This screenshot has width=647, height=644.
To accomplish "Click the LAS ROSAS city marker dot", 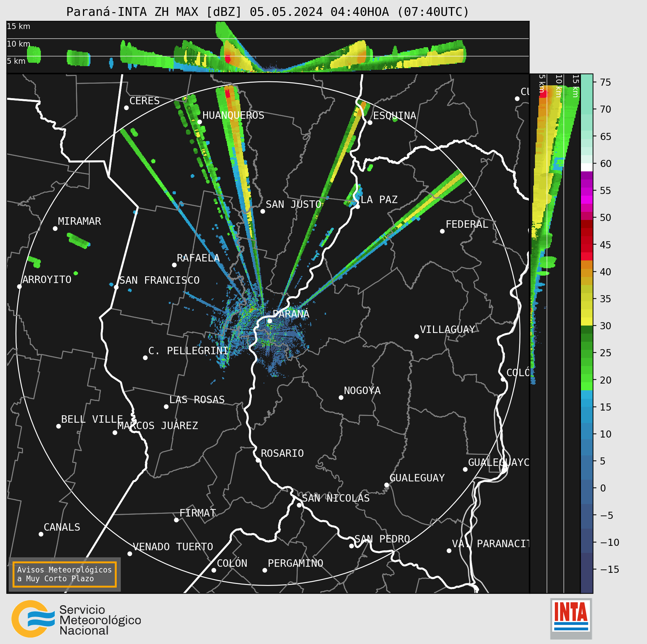I will click(x=166, y=407).
